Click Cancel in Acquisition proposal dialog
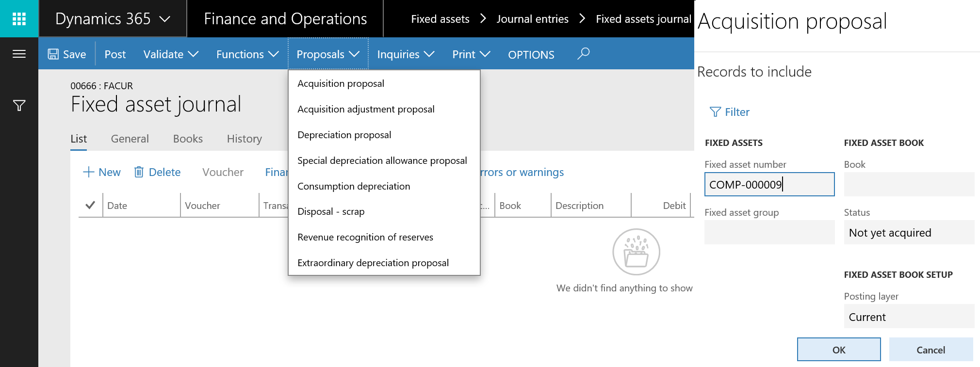Screen dimensions: 980x367 [x=931, y=350]
